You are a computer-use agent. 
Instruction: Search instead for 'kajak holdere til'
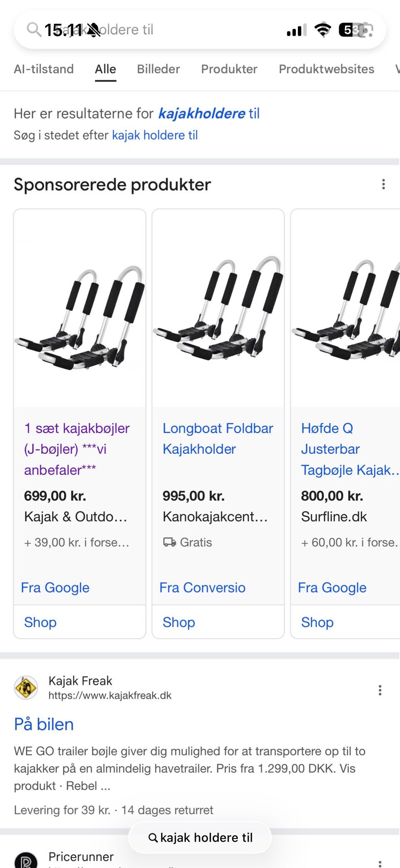[x=155, y=135]
